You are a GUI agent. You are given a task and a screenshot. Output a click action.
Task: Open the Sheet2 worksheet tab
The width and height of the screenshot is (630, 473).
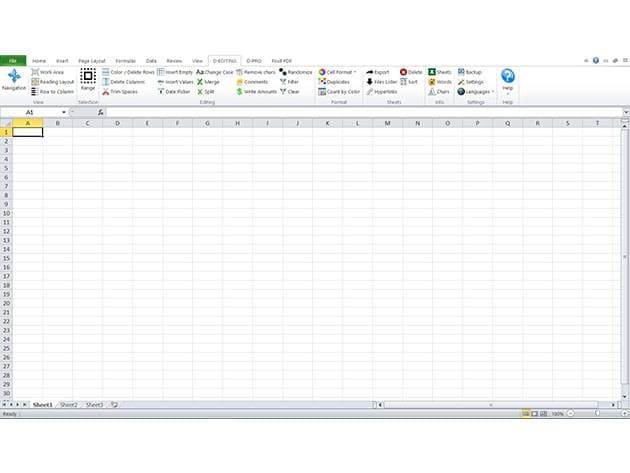pos(68,404)
